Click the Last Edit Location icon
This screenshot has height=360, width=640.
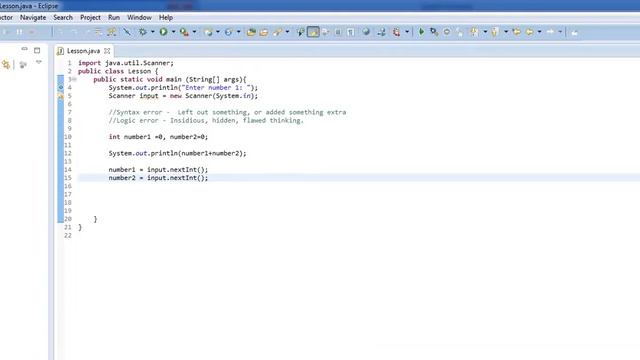click(x=516, y=32)
